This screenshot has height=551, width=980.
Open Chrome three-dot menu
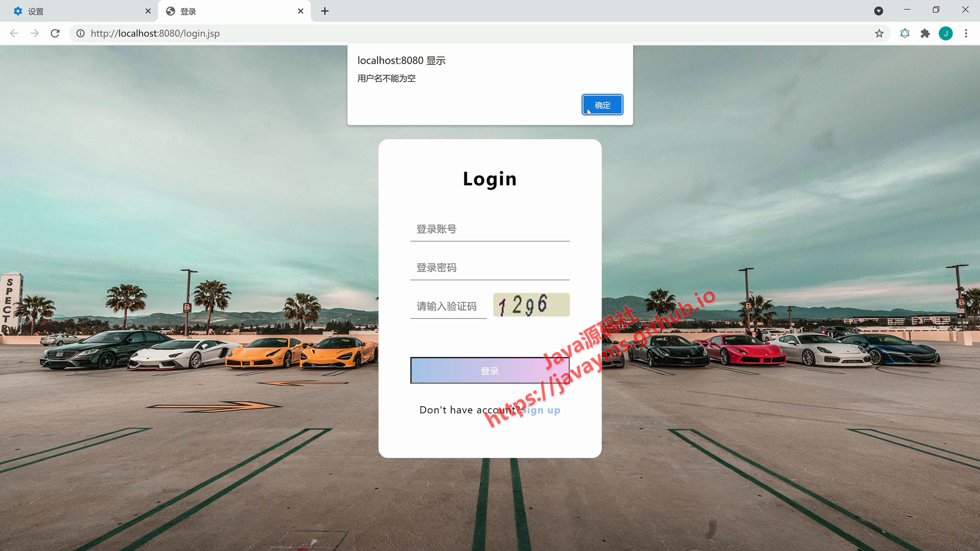[x=966, y=33]
